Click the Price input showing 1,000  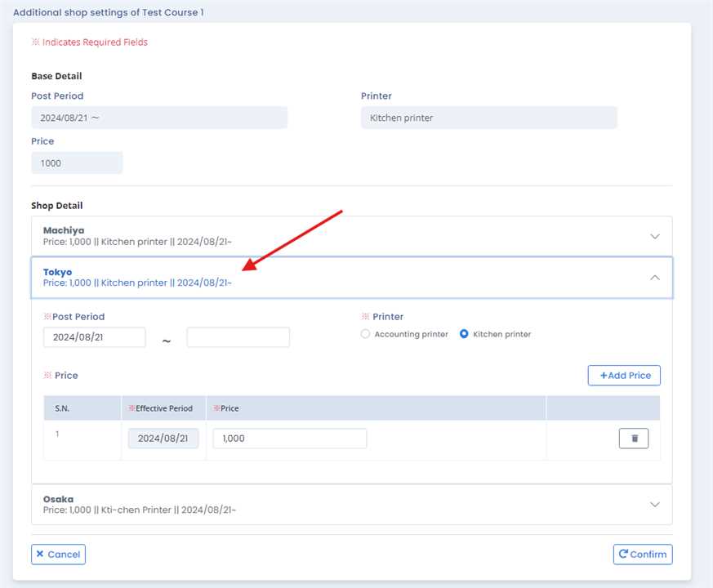(289, 439)
